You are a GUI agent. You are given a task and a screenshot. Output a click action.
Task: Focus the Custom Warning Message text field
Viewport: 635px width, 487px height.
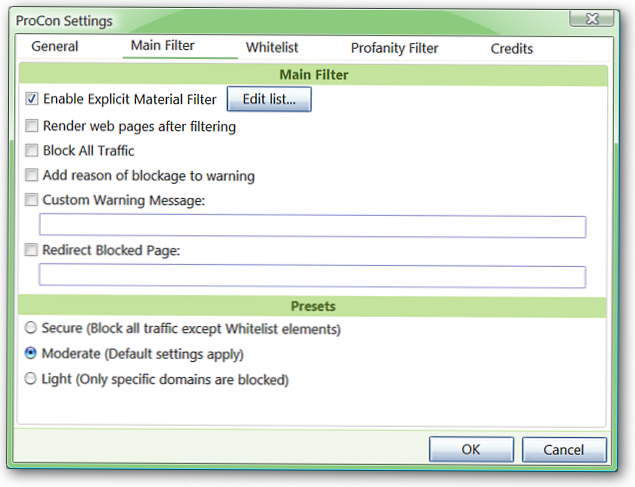tap(313, 226)
